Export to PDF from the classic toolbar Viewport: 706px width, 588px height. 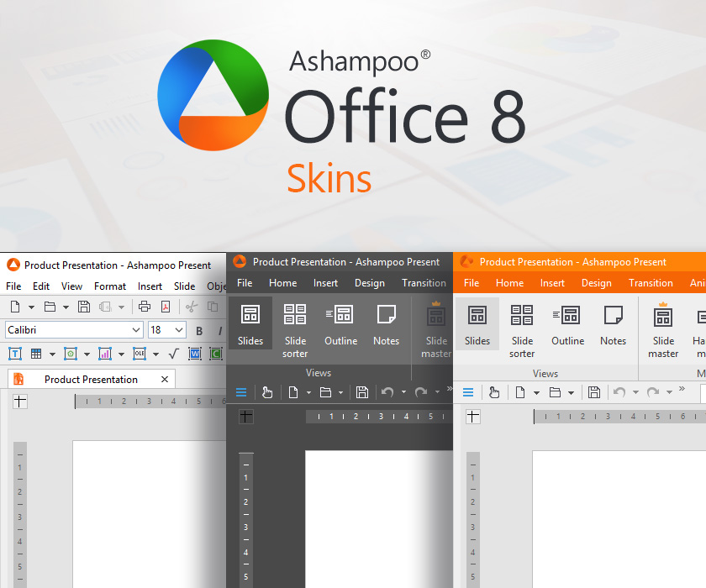(166, 307)
